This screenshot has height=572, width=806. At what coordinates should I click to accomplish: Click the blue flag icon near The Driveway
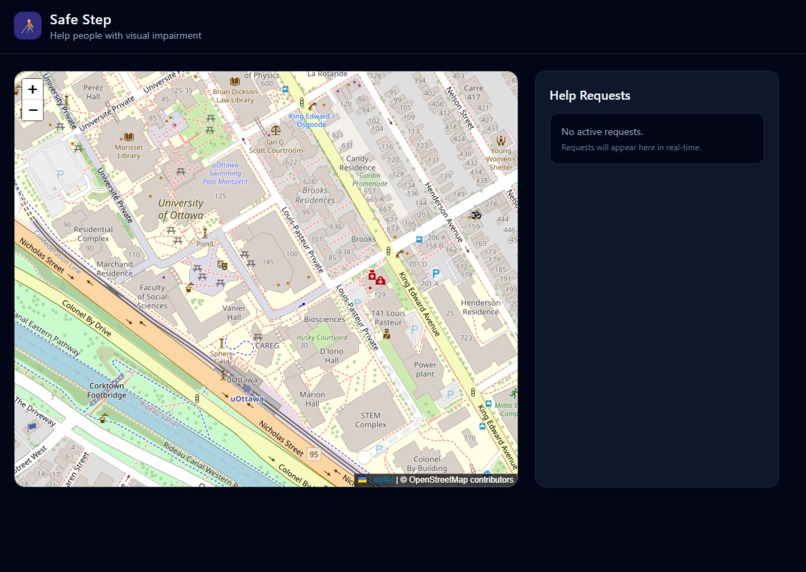(32, 426)
